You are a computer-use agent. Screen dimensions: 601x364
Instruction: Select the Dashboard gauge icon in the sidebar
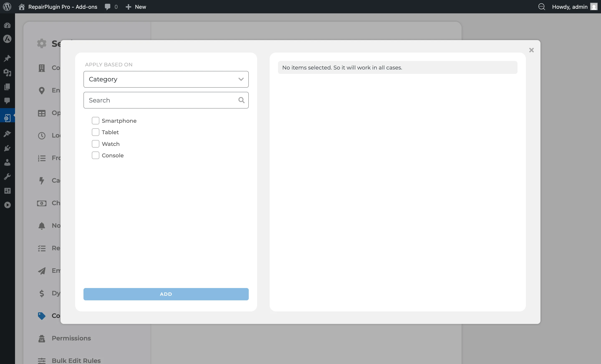click(7, 25)
